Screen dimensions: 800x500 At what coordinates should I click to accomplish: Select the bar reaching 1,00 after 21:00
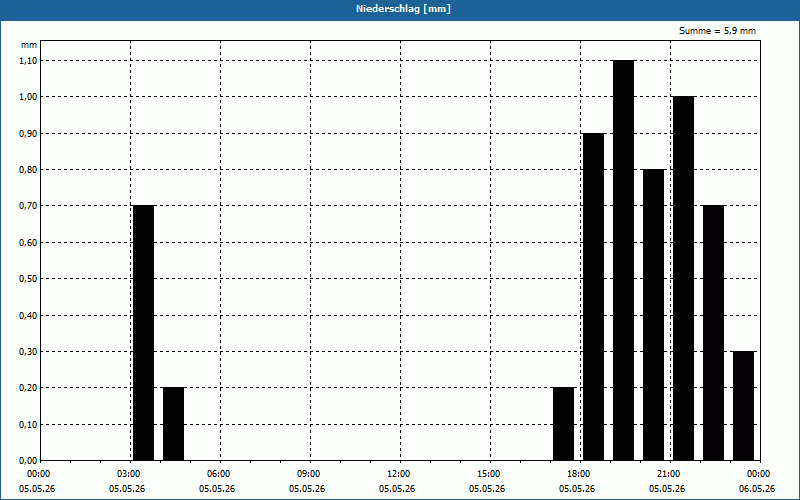684,279
